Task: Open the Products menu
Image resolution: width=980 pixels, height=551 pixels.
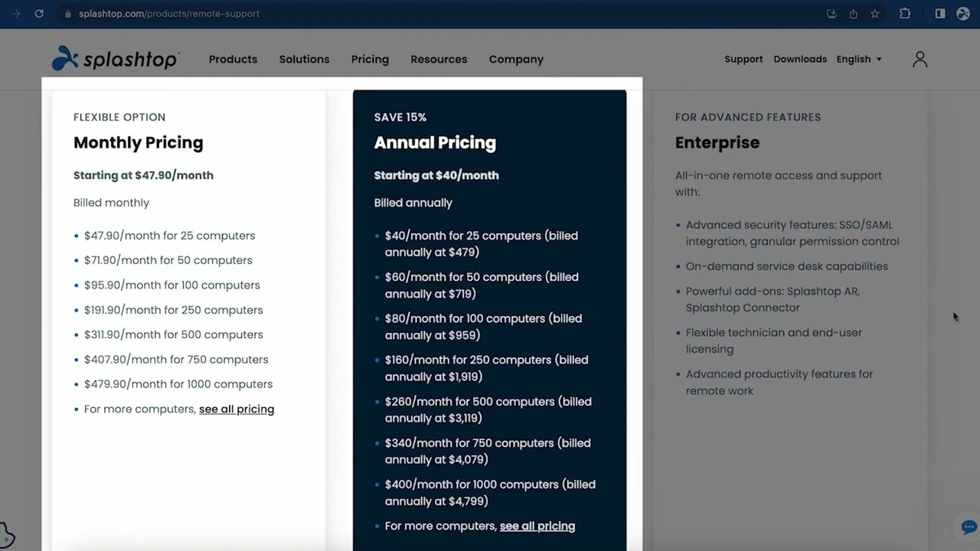Action: point(233,59)
